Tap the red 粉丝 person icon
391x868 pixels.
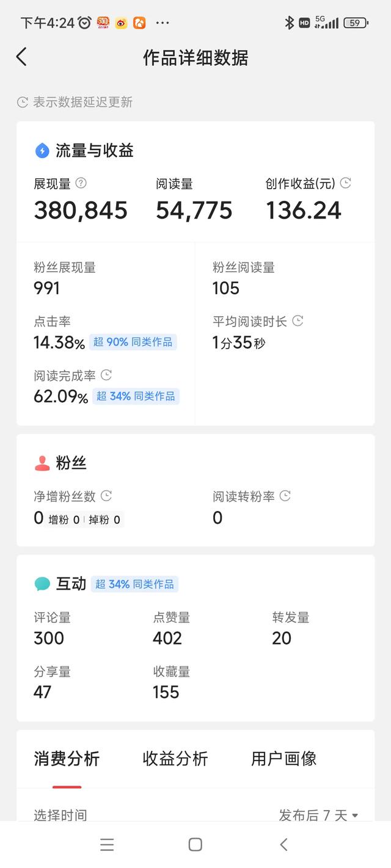click(x=42, y=463)
